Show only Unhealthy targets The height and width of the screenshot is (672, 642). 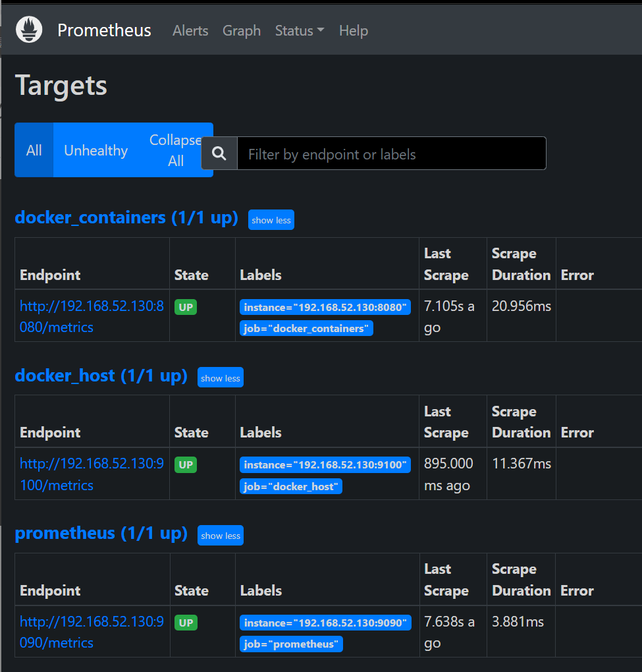point(96,150)
